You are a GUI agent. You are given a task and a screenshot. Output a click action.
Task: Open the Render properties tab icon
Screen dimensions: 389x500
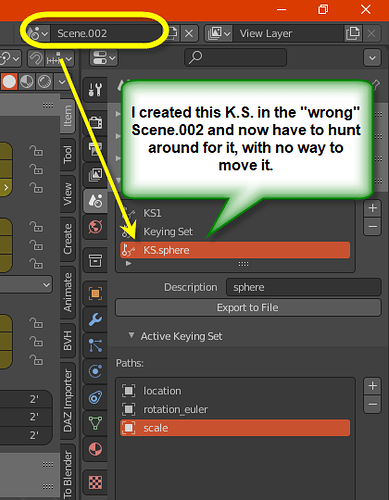point(95,122)
